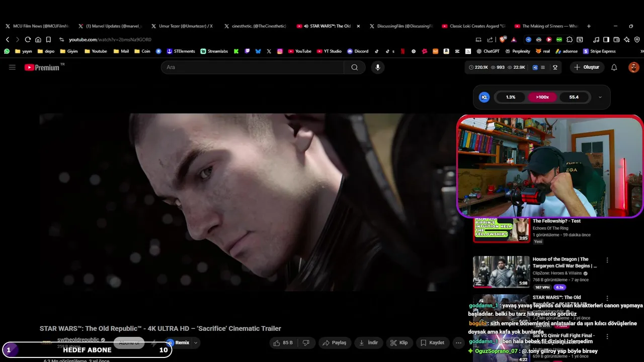The width and height of the screenshot is (644, 362).
Task: Open the new tab plus button
Action: 589,26
